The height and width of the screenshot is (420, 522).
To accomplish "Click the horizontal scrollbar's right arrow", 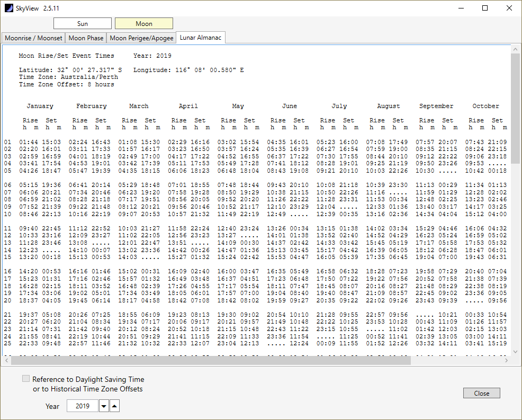I will [507, 360].
